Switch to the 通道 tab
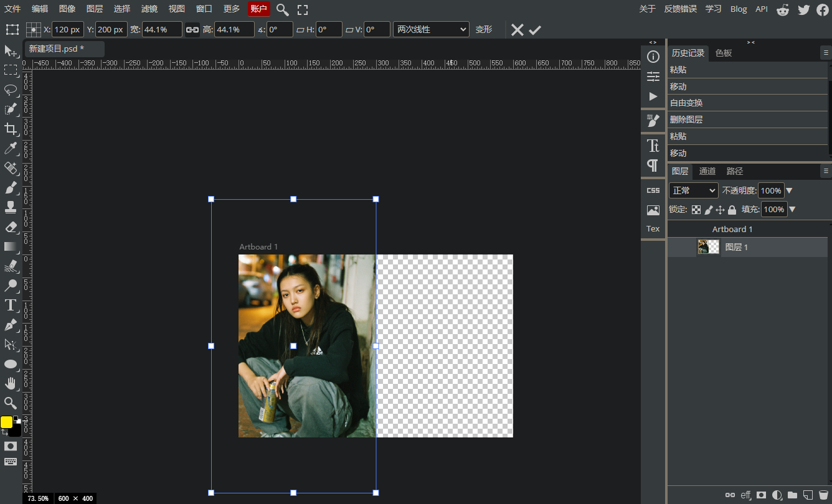This screenshot has width=832, height=504. [x=707, y=171]
